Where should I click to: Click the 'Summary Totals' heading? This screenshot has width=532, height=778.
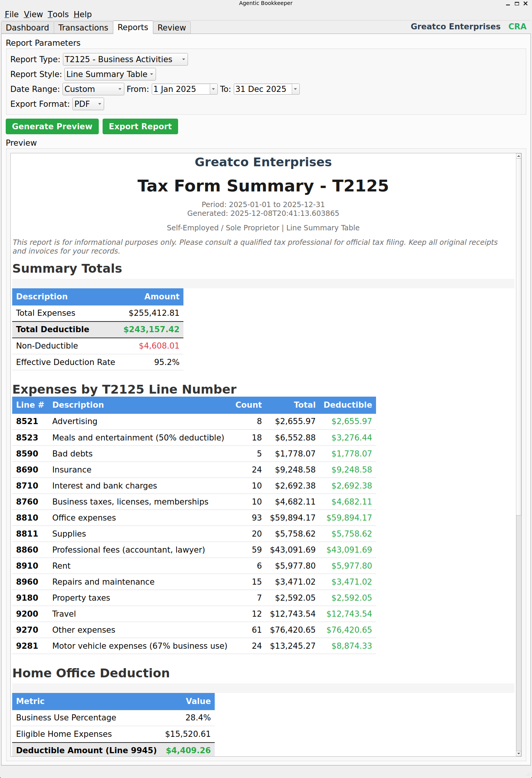tap(67, 268)
